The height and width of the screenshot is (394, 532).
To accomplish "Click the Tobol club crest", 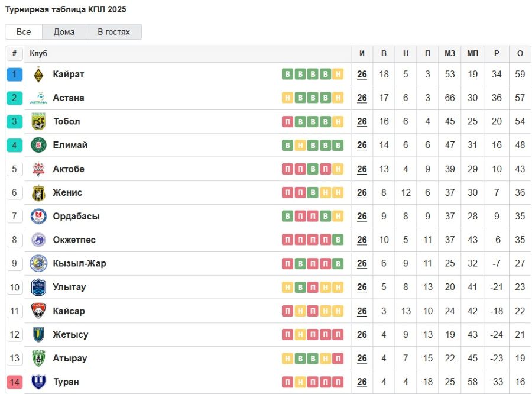I will (x=38, y=122).
